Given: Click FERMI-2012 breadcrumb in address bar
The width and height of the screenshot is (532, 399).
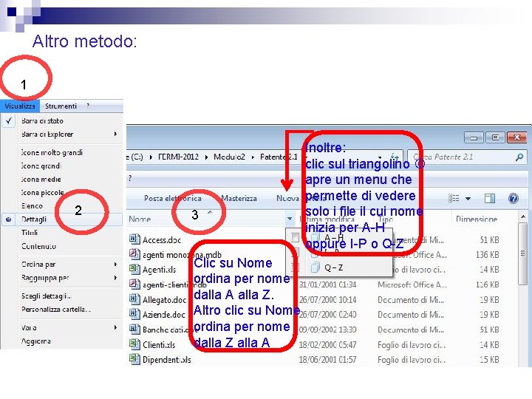Looking at the screenshot, I should point(178,157).
